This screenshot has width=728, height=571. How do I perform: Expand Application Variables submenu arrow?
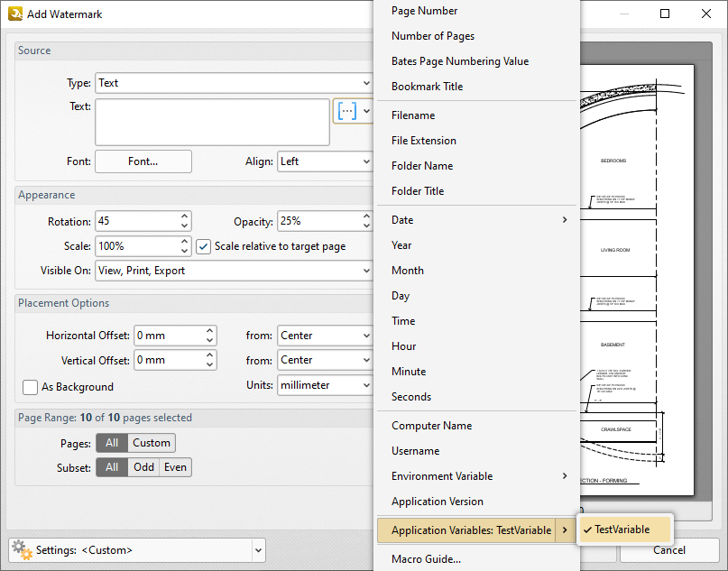tap(565, 530)
